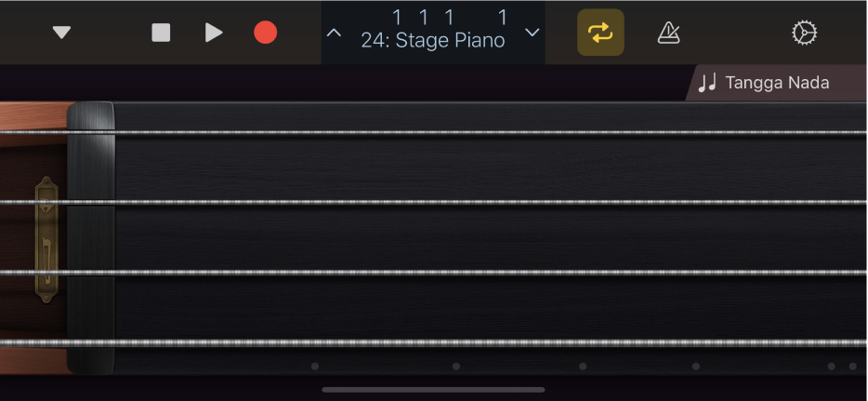
Task: Start playback with the Play button
Action: tap(214, 33)
